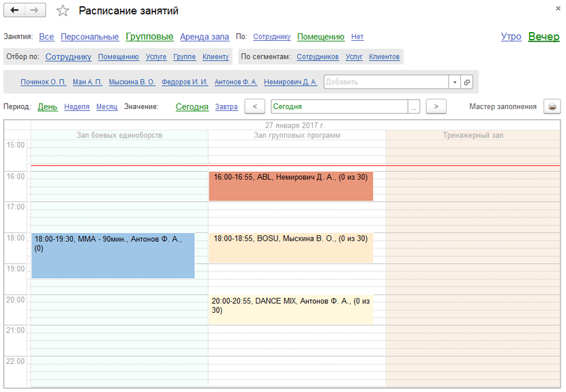Image resolution: width=566 pixels, height=392 pixels.
Task: Click the forward navigation arrow
Action: click(35, 10)
